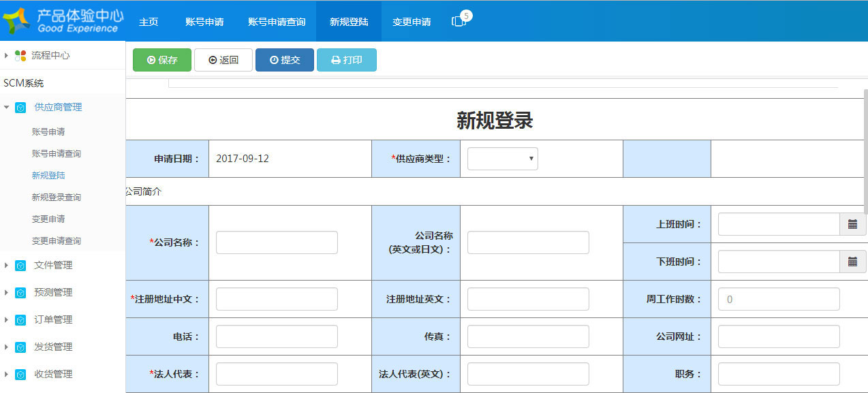Focus the 公司名称(英文或日文) input field
Image resolution: width=868 pixels, height=393 pixels.
click(528, 242)
